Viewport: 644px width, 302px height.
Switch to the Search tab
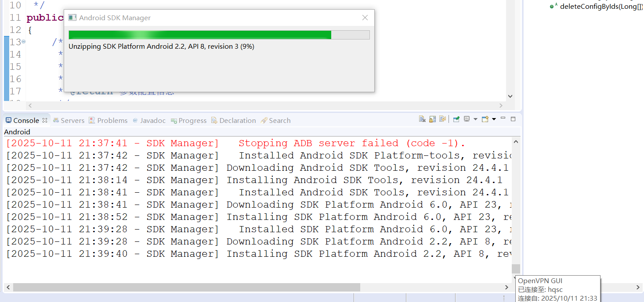pyautogui.click(x=275, y=120)
